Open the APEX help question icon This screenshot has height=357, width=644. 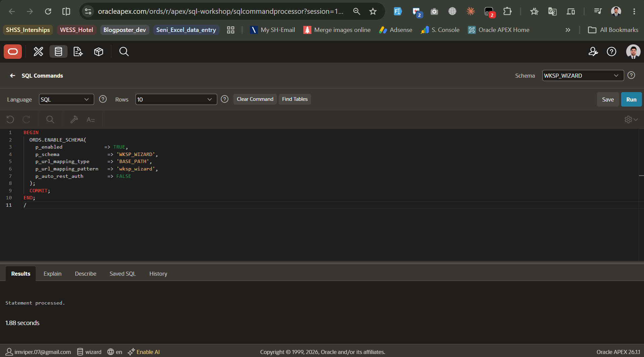[611, 51]
